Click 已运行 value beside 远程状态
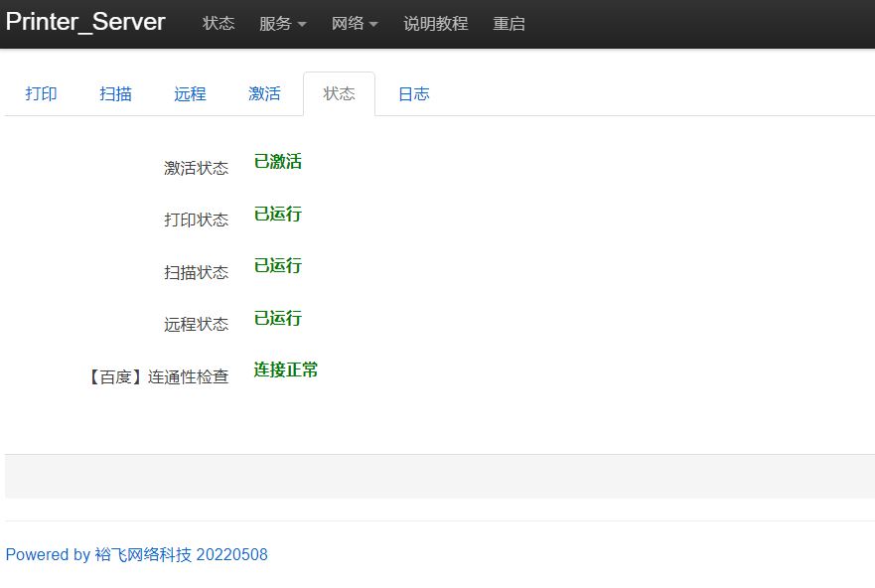The width and height of the screenshot is (875, 588). pos(277,318)
